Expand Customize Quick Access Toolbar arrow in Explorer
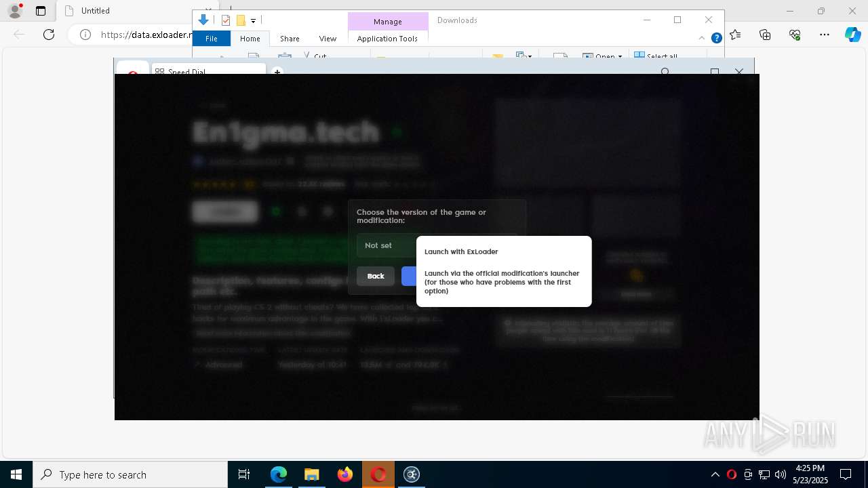Viewport: 868px width, 488px height. (x=253, y=21)
